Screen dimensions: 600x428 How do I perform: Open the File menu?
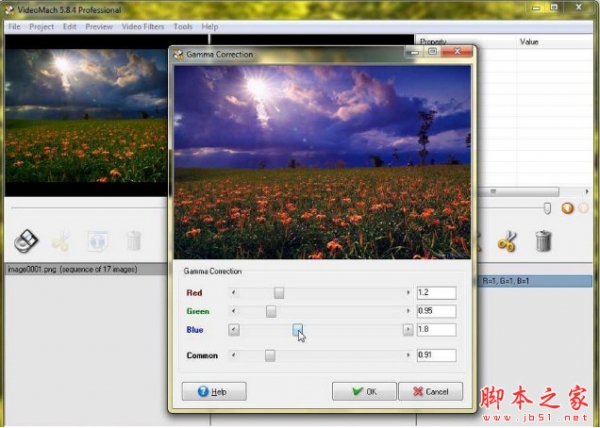tap(14, 27)
